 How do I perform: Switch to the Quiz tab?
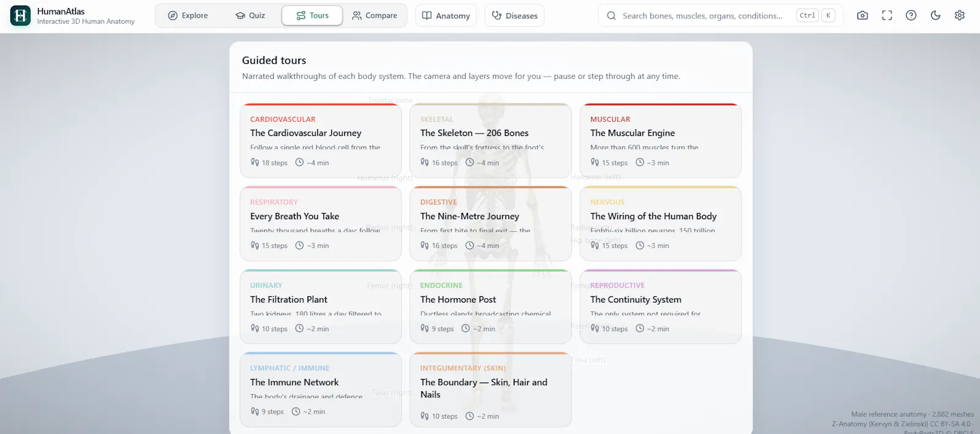[250, 16]
